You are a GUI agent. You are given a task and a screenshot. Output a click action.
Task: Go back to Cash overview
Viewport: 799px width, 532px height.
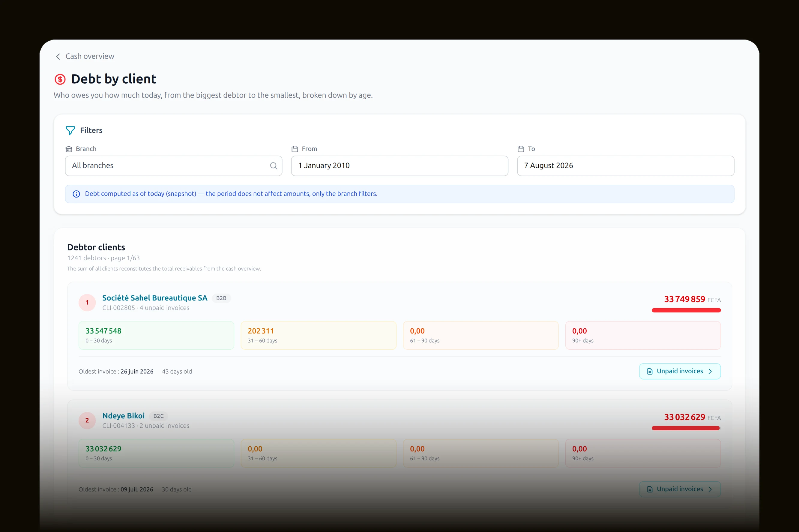click(x=85, y=56)
